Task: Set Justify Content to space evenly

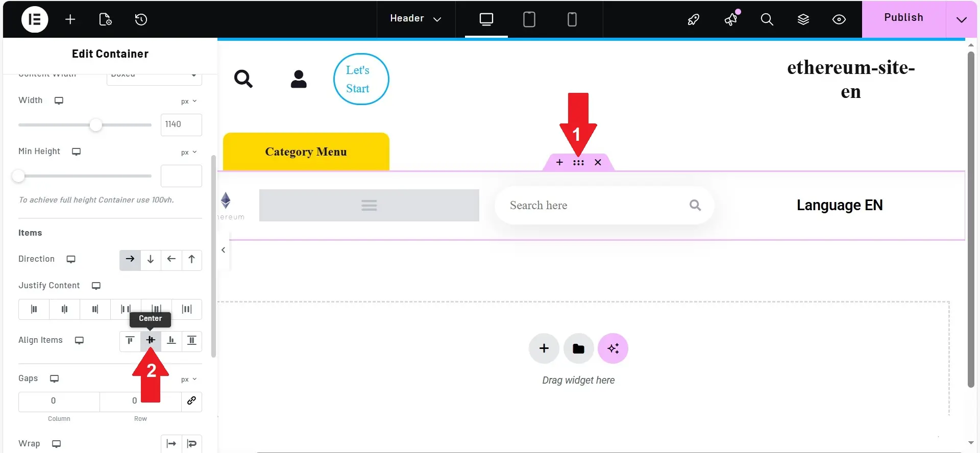Action: (x=187, y=309)
